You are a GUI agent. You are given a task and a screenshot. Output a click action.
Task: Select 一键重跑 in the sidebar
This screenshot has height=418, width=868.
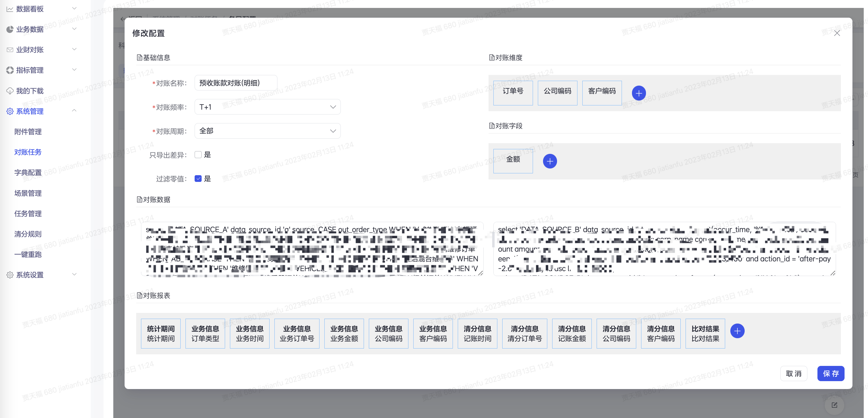[28, 254]
